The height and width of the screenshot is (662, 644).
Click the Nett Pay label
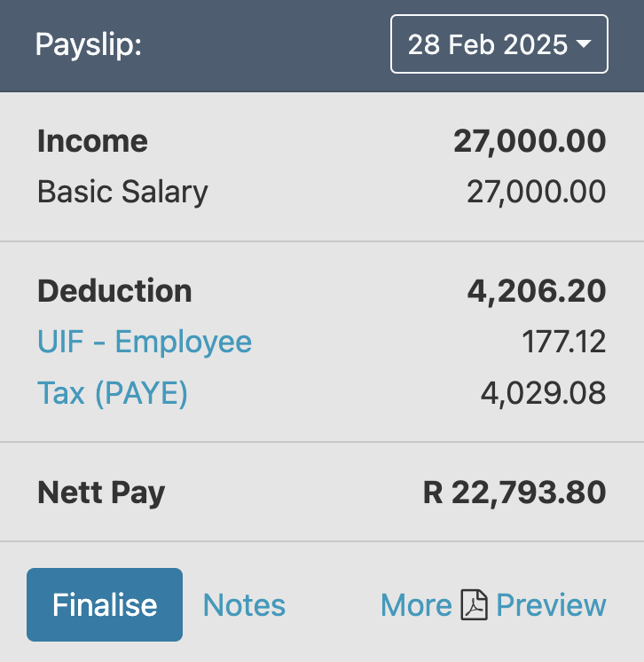click(x=101, y=492)
